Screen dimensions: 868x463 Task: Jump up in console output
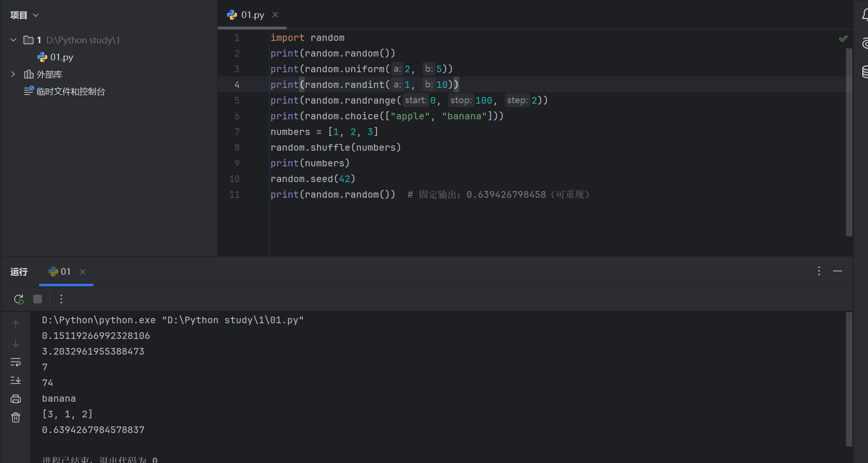tap(16, 324)
